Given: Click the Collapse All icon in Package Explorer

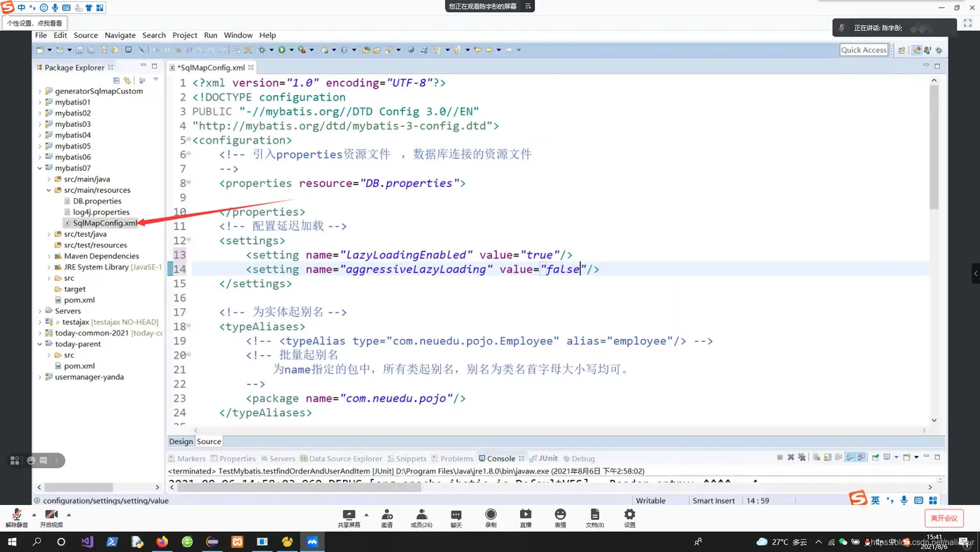Looking at the screenshot, I should click(x=116, y=81).
